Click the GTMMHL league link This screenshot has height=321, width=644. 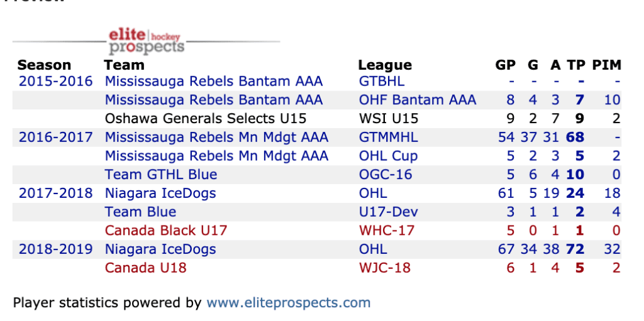pyautogui.click(x=388, y=137)
